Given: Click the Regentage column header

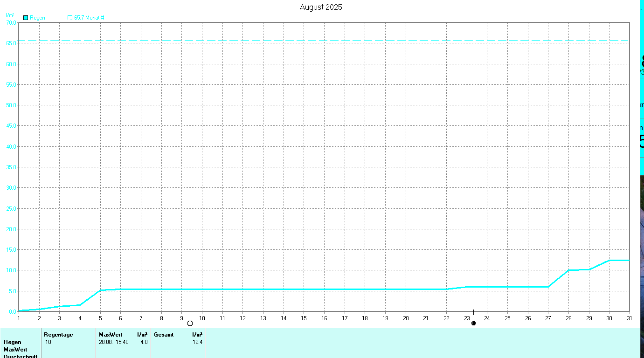Looking at the screenshot, I should click(58, 335).
